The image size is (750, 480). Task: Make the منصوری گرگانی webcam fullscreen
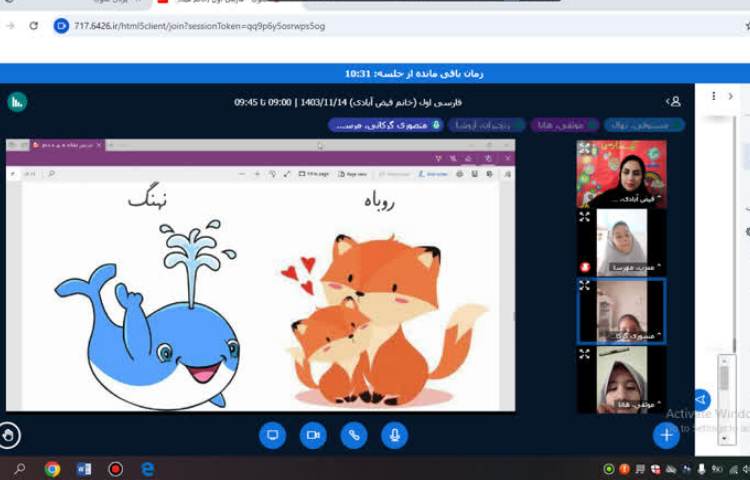pos(585,285)
